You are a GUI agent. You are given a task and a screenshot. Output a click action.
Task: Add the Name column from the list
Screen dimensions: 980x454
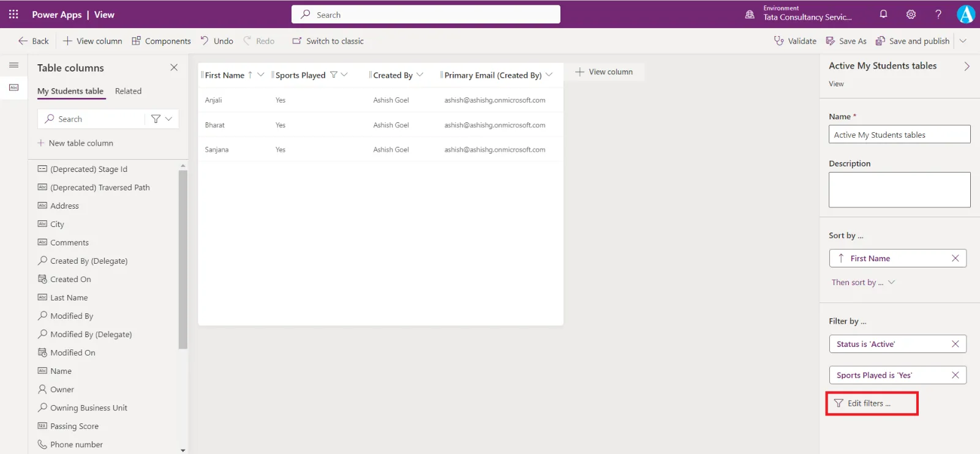click(x=55, y=371)
